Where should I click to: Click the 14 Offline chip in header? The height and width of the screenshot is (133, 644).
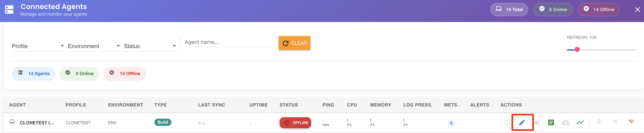point(598,10)
